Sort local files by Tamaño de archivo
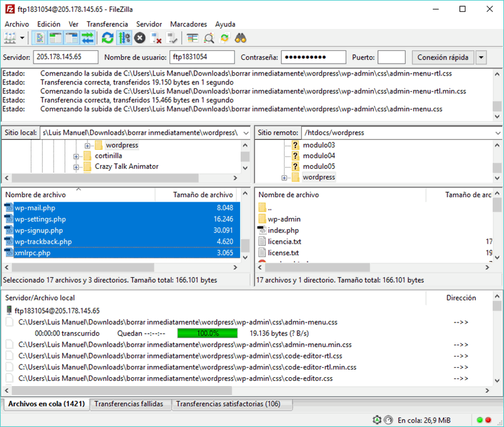 (x=203, y=195)
